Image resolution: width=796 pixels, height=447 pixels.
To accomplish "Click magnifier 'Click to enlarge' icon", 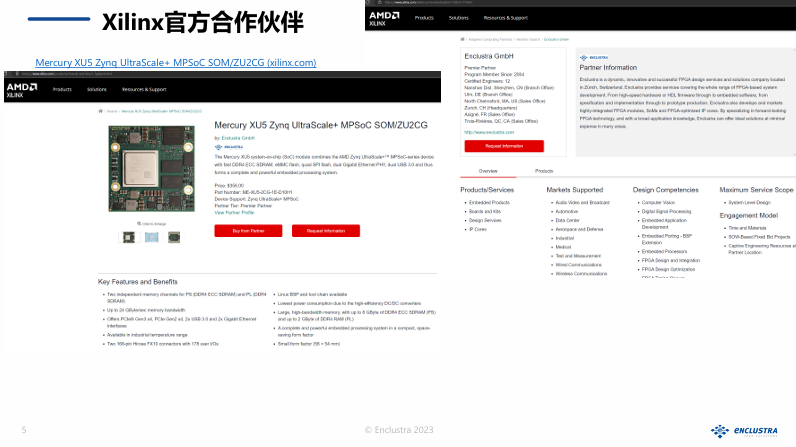I will coord(139,224).
